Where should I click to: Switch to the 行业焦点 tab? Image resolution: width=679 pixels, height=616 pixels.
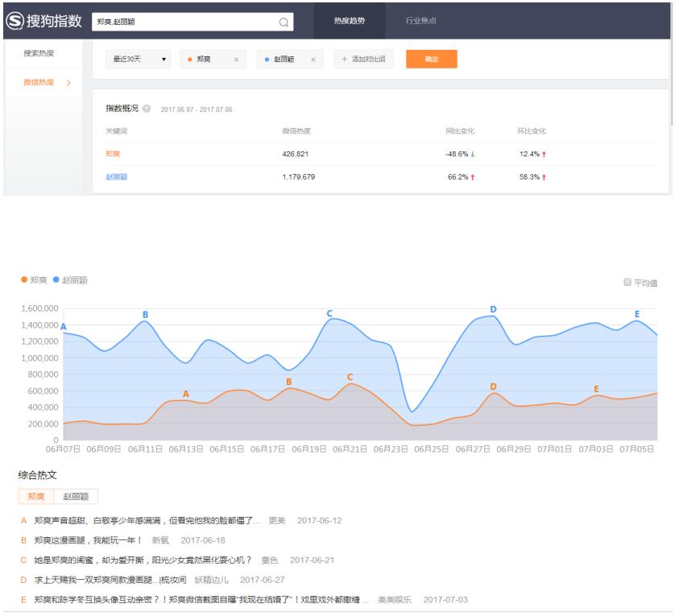420,21
